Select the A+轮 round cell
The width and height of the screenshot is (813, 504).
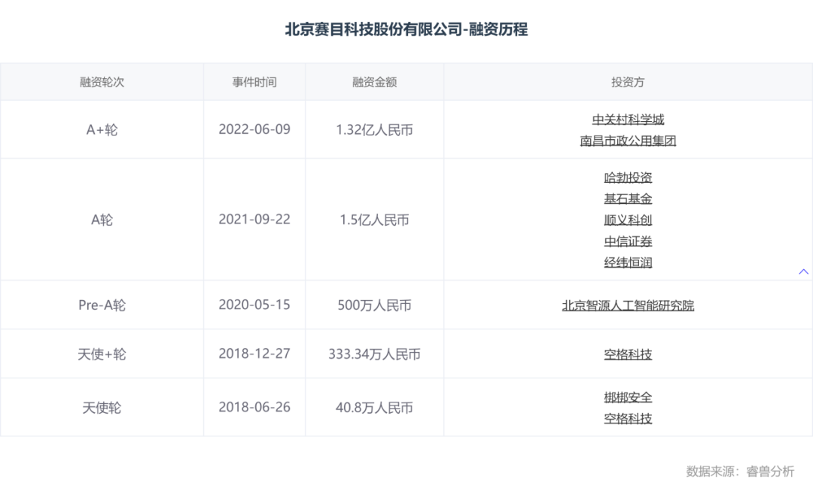point(102,129)
